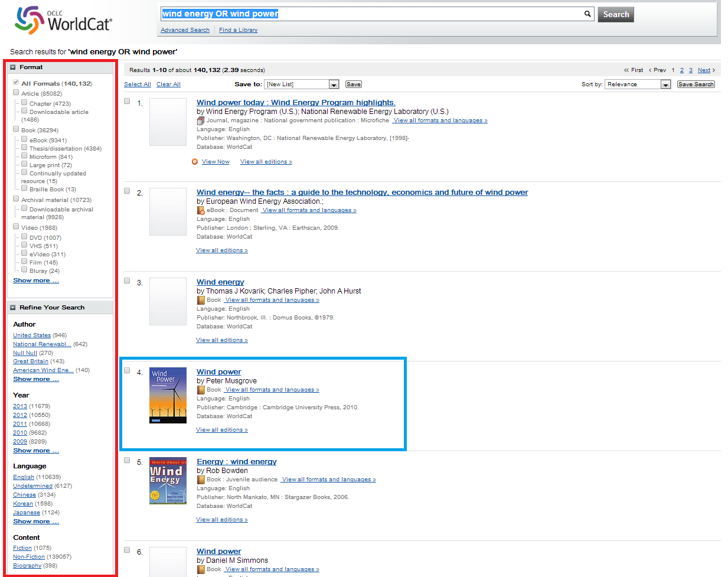The image size is (728, 577).
Task: Open Advanced Search
Action: pyautogui.click(x=185, y=30)
